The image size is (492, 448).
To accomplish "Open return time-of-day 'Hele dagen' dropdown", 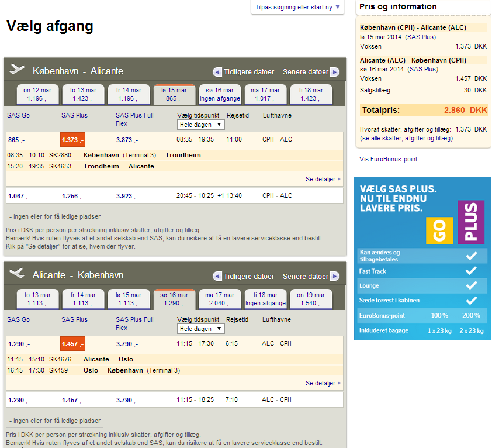I will (200, 329).
